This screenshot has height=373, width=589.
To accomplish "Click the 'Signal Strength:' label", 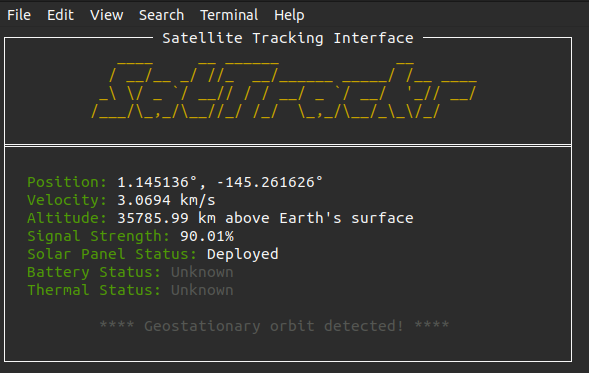I will pos(99,236).
